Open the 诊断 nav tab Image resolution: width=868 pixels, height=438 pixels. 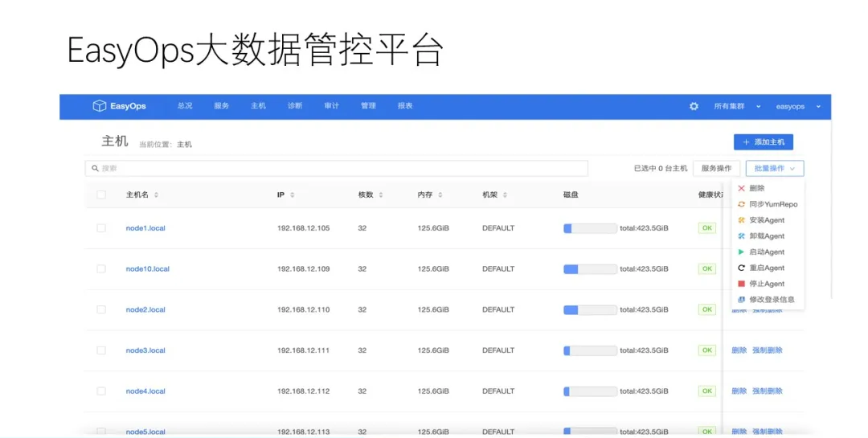pos(295,106)
